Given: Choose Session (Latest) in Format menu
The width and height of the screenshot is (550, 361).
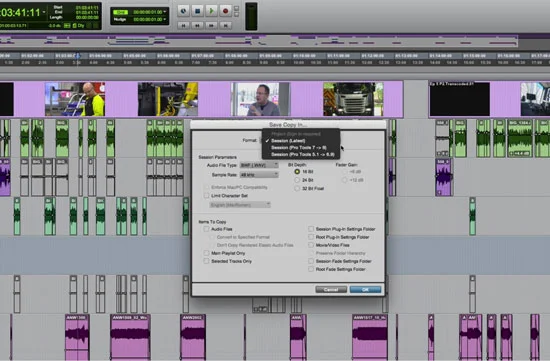Looking at the screenshot, I should 288,141.
